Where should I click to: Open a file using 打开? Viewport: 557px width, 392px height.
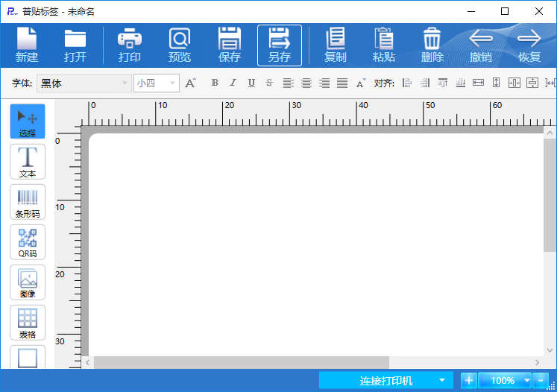point(75,45)
